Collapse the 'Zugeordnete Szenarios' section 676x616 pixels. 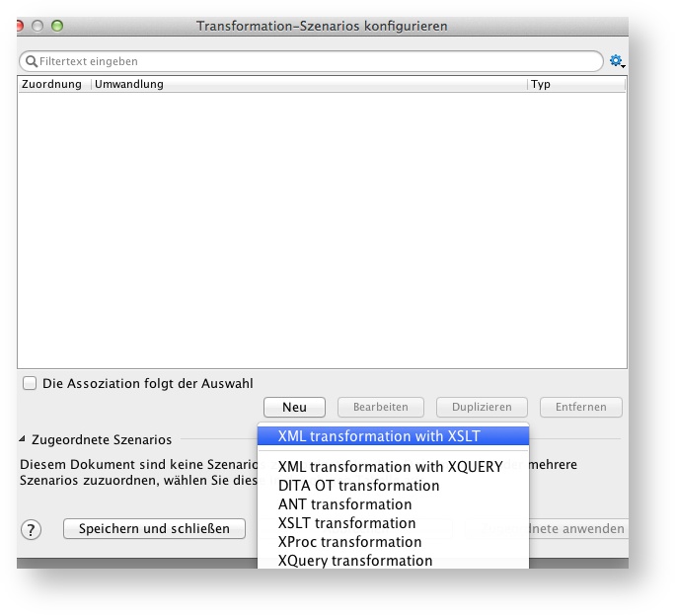pos(24,440)
